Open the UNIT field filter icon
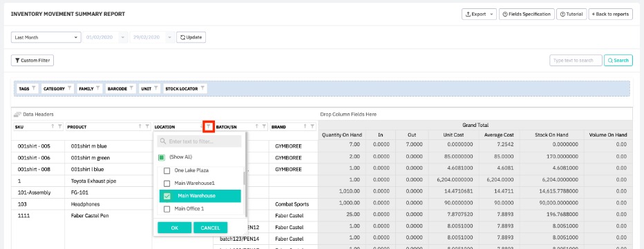 point(156,88)
